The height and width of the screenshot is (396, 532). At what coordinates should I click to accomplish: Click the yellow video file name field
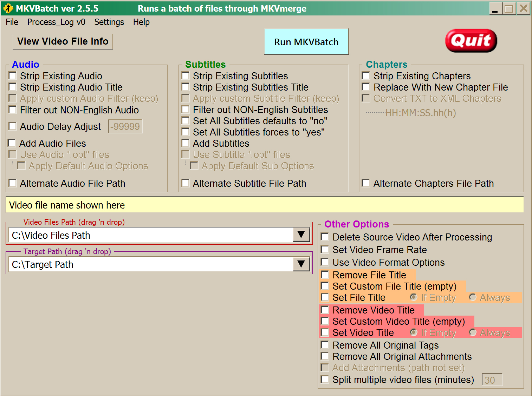[265, 205]
